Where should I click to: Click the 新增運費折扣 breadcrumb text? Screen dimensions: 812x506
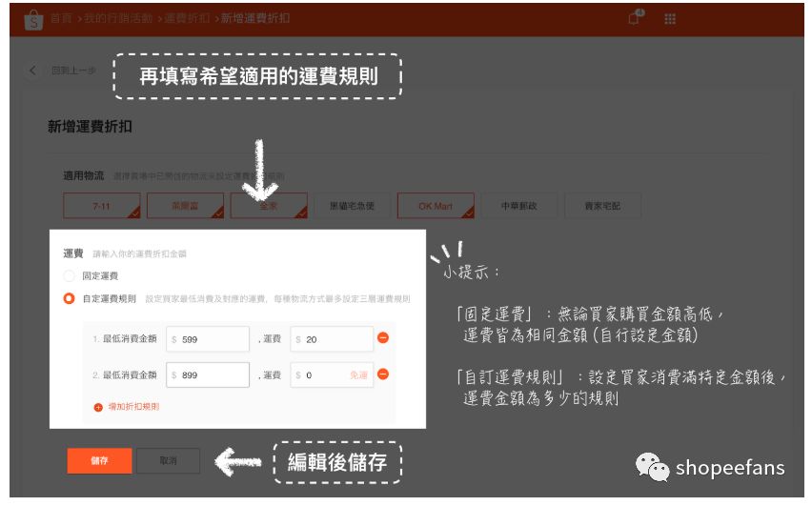click(x=255, y=19)
